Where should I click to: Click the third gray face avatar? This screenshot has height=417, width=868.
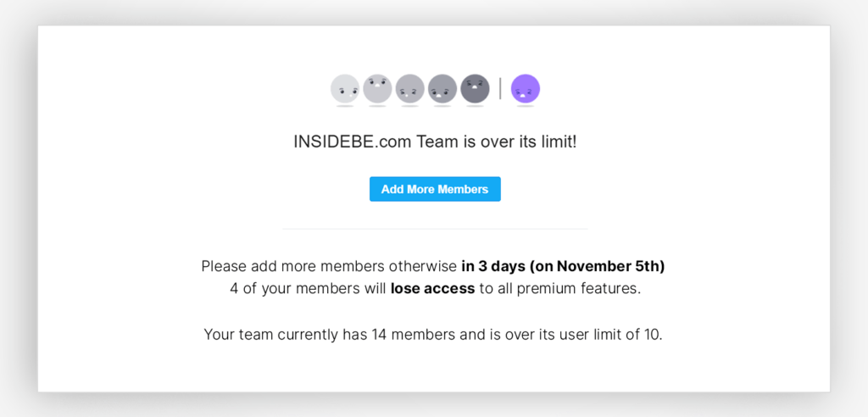pyautogui.click(x=409, y=89)
